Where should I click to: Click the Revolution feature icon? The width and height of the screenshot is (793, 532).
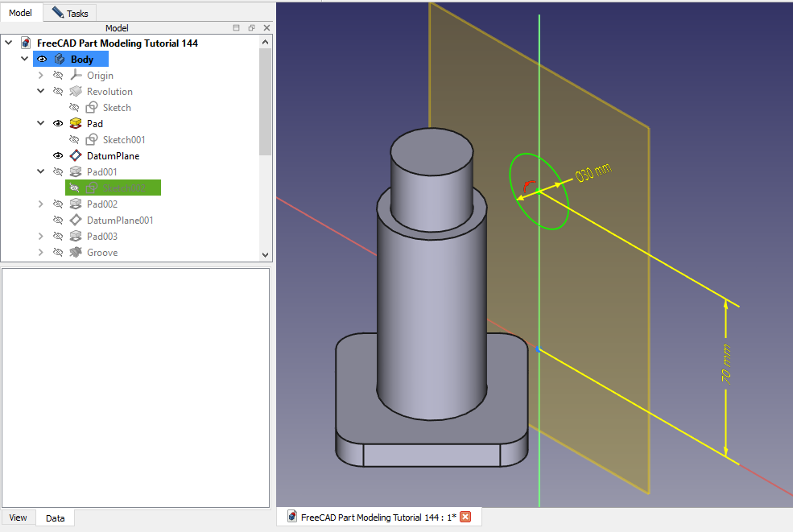coord(76,92)
